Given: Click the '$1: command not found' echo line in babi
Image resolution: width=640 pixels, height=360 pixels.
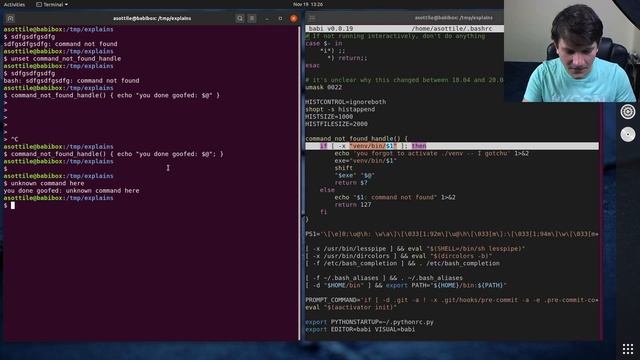Looking at the screenshot, I should (395, 198).
